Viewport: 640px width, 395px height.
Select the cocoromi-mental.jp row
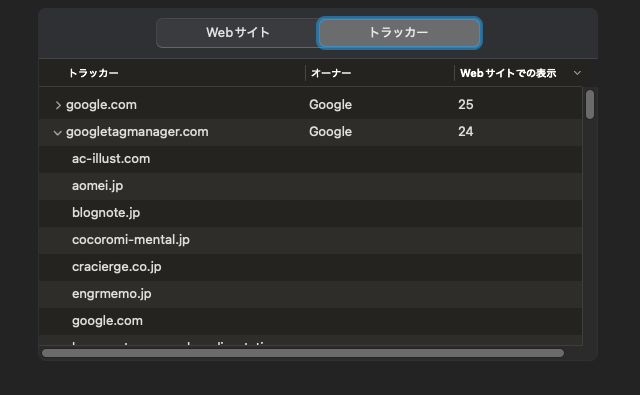point(311,240)
